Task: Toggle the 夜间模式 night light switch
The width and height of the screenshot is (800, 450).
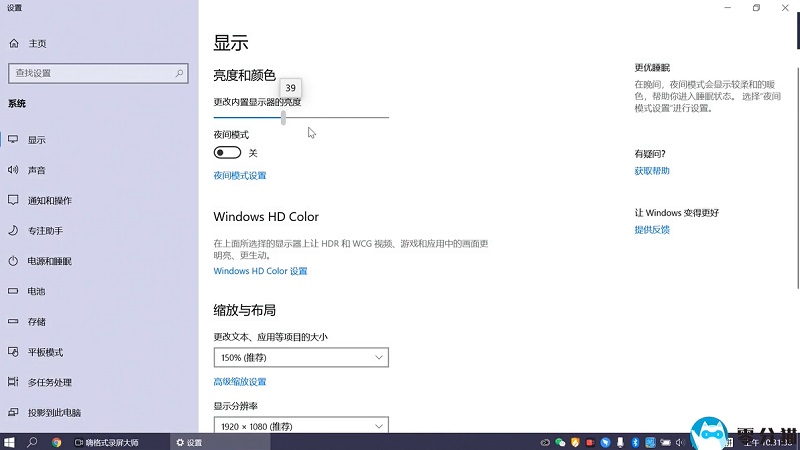Action: click(x=227, y=153)
